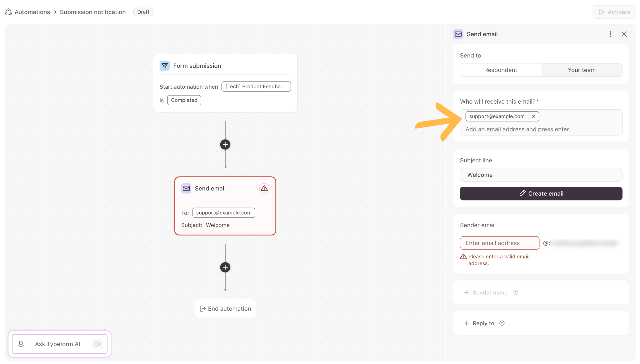
Task: Focus the Sender email address field
Action: tap(499, 243)
